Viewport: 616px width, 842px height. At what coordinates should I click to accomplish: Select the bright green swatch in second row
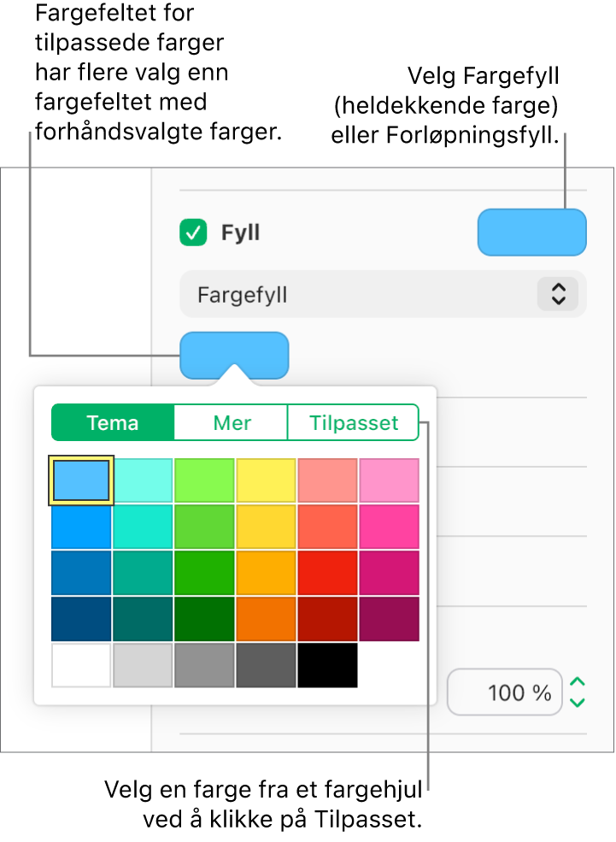204,527
